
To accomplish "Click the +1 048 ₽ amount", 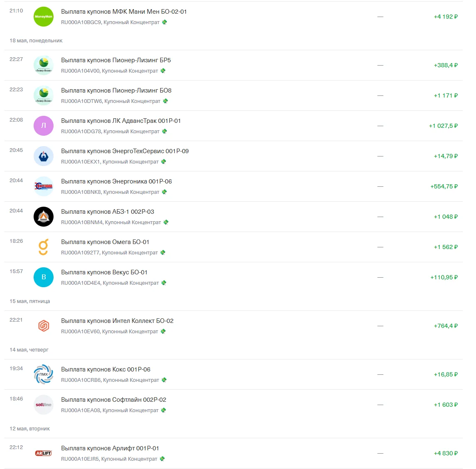I will click(x=446, y=217).
